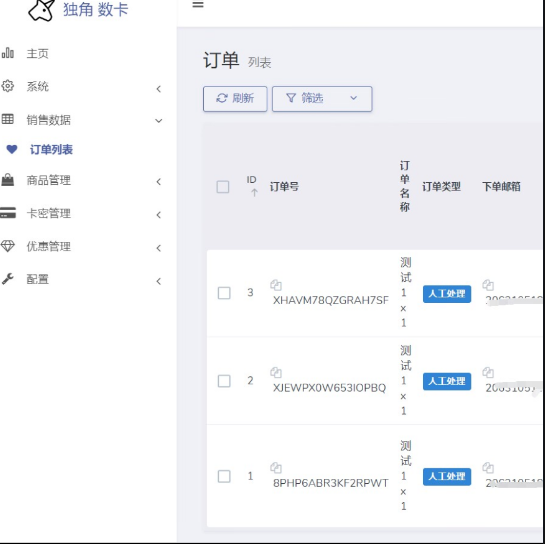The width and height of the screenshot is (545, 544).
Task: Click the 人工处理 badge in order 2's row
Action: click(x=447, y=381)
